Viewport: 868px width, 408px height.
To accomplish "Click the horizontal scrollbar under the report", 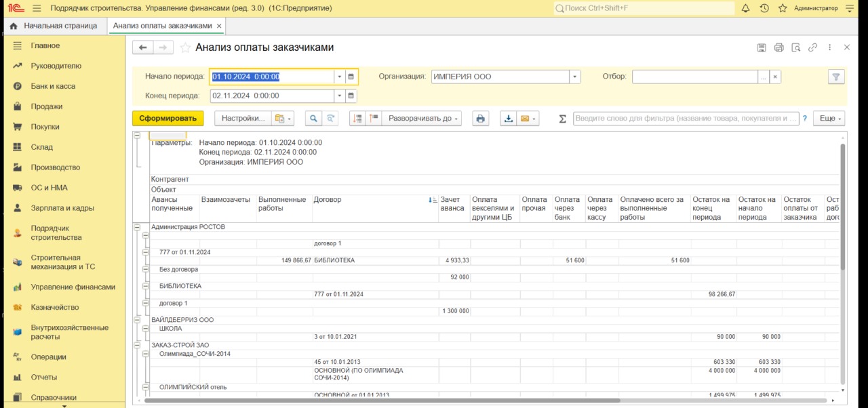I will pyautogui.click(x=380, y=401).
